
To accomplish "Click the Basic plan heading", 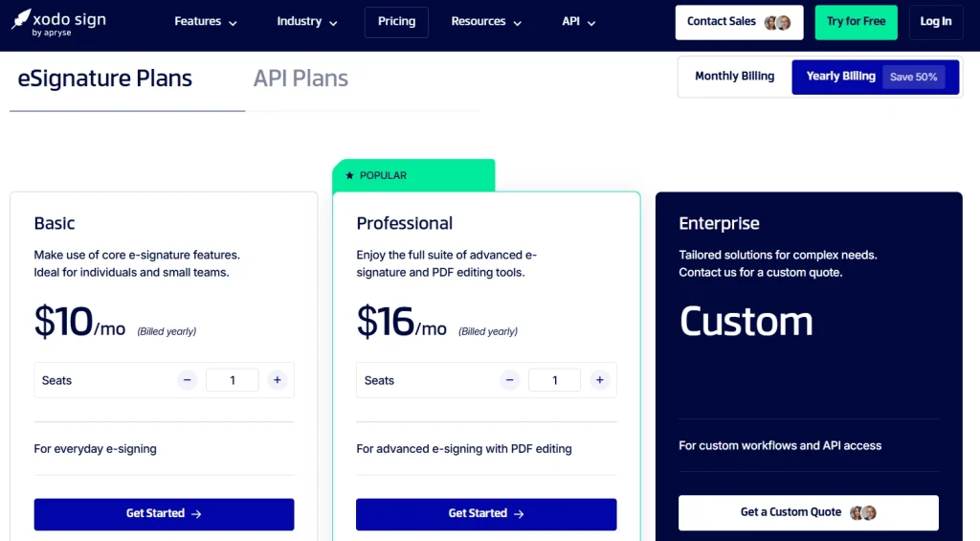I will click(55, 223).
